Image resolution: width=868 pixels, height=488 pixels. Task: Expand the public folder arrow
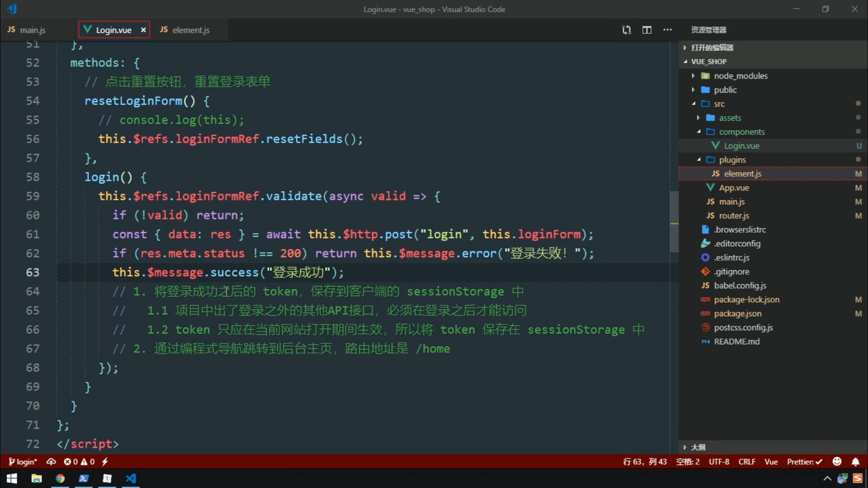pyautogui.click(x=693, y=90)
